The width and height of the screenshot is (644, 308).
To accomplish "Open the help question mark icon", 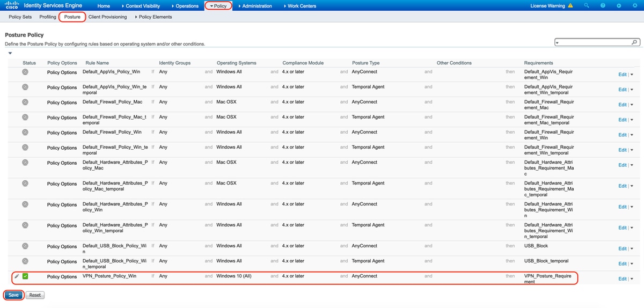I will click(603, 6).
